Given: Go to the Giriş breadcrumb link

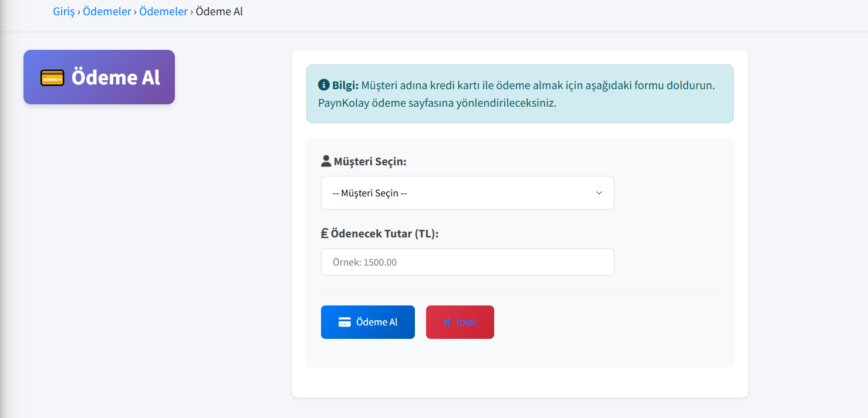Looking at the screenshot, I should [x=64, y=12].
